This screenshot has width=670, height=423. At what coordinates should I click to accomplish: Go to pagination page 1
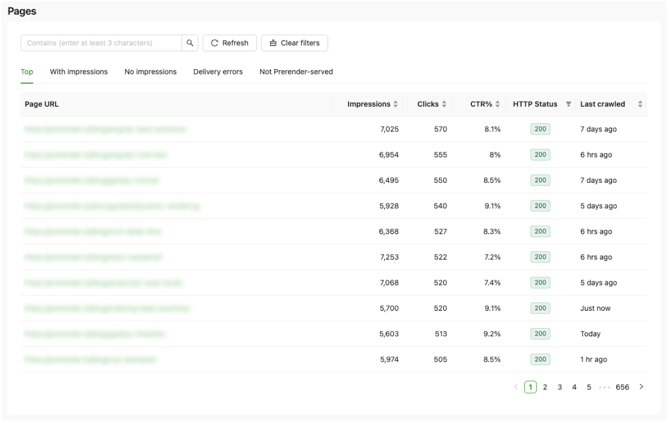click(530, 387)
